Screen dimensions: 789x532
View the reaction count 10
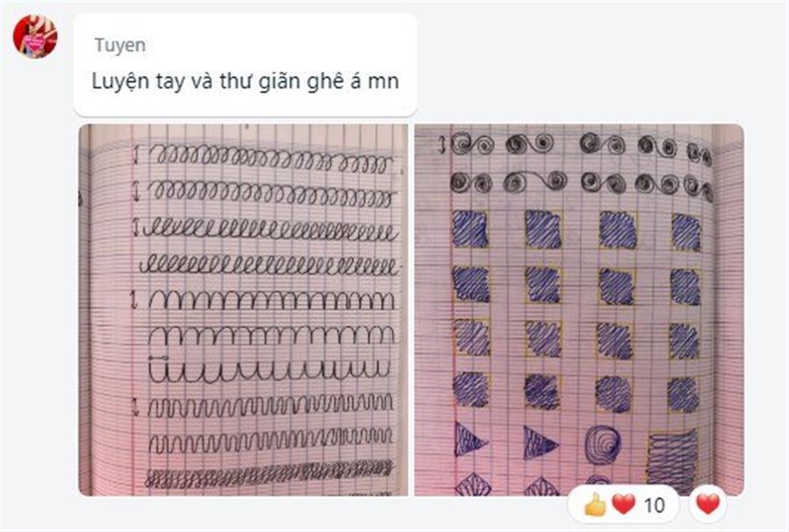654,505
